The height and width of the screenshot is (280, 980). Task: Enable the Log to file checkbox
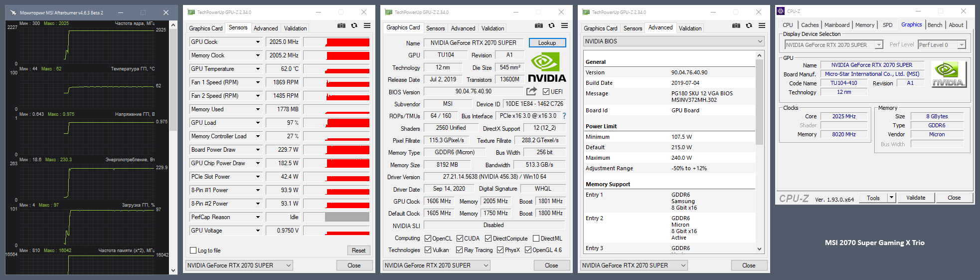pyautogui.click(x=193, y=251)
